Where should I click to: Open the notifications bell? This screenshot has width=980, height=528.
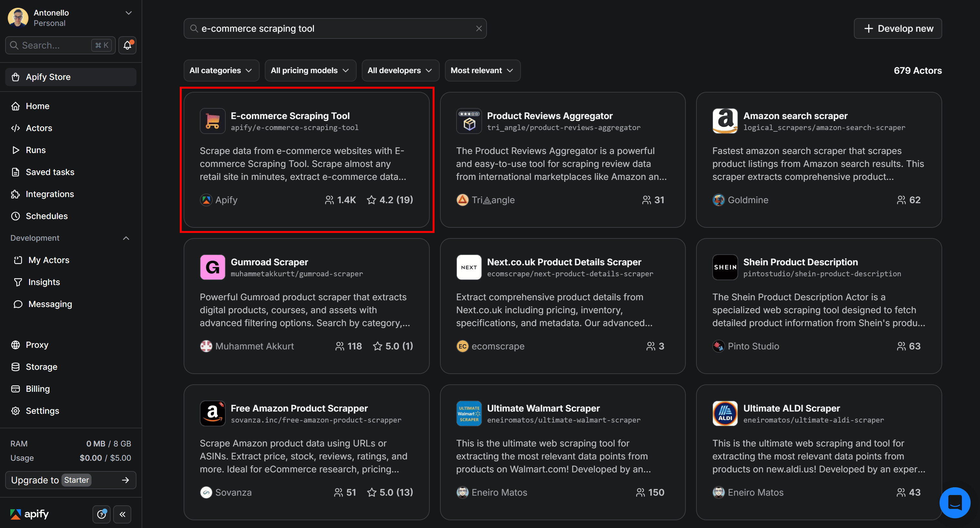[x=127, y=45]
